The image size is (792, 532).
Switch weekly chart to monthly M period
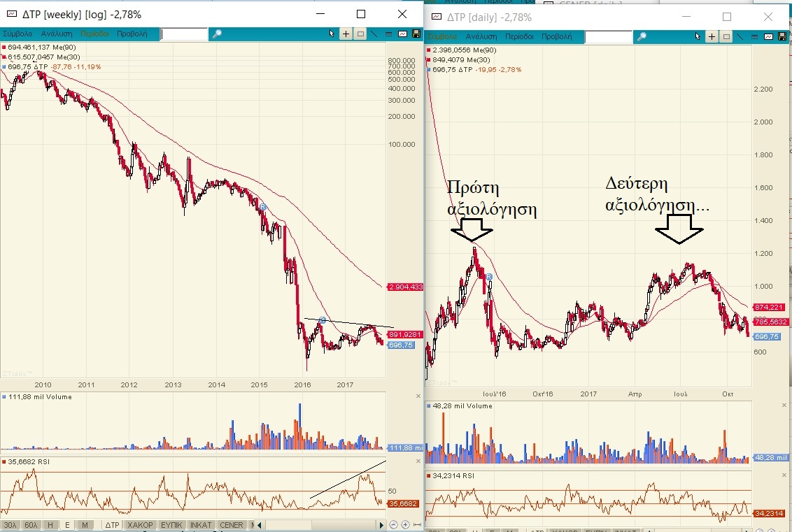[85, 524]
